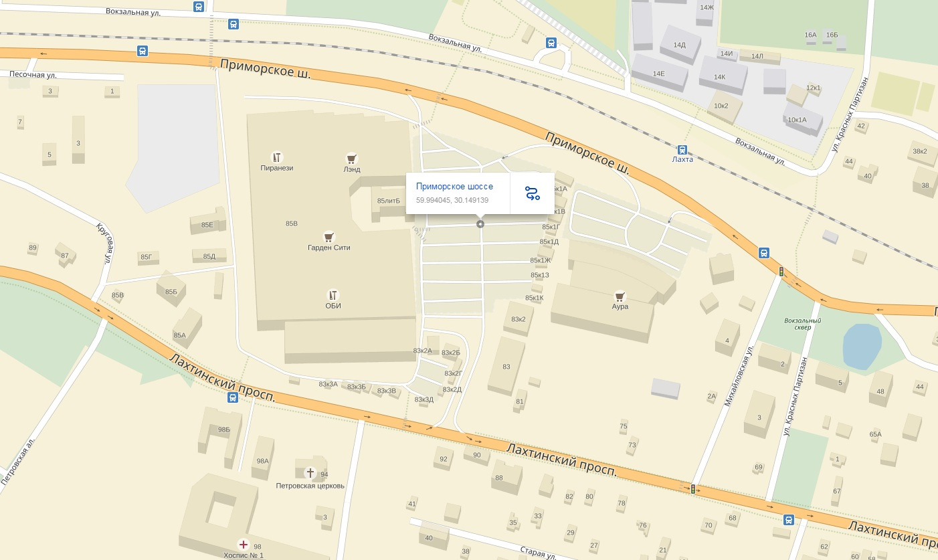This screenshot has height=560, width=938.
Task: Select the traffic light on Лахтинский просп.
Action: pos(693,489)
